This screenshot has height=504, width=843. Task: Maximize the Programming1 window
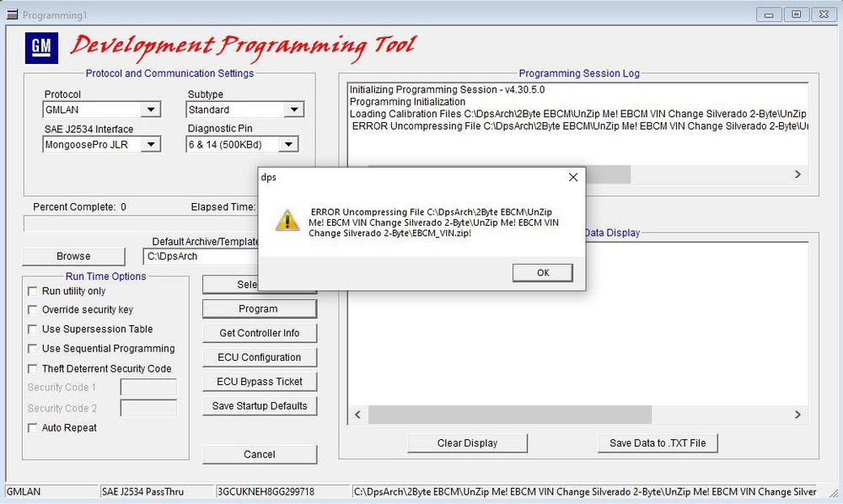[x=797, y=14]
